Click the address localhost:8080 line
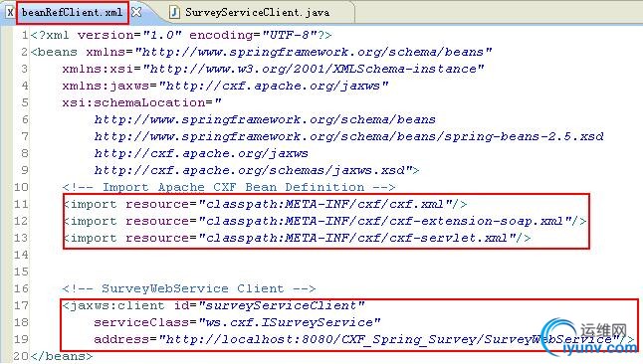Image resolution: width=643 pixels, height=364 pixels. 364,339
